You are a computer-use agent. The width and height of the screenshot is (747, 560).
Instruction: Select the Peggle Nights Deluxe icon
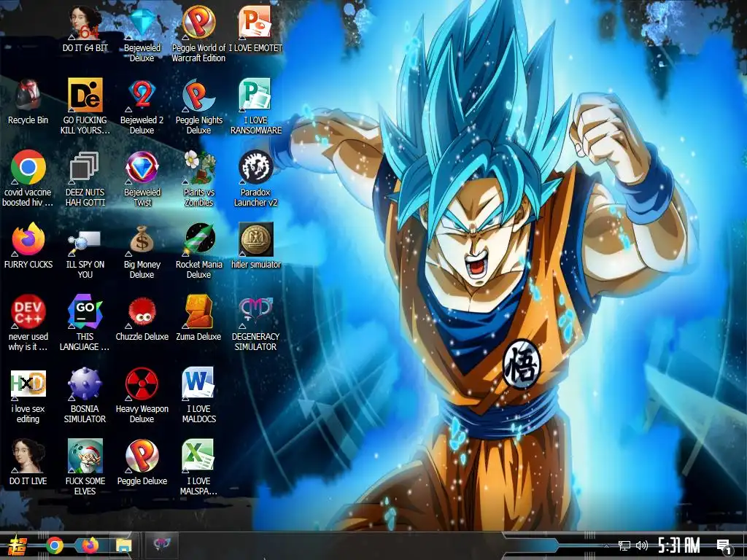198,106
